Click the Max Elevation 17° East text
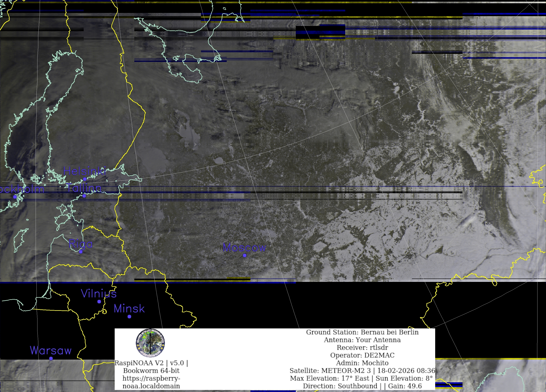 (x=329, y=378)
